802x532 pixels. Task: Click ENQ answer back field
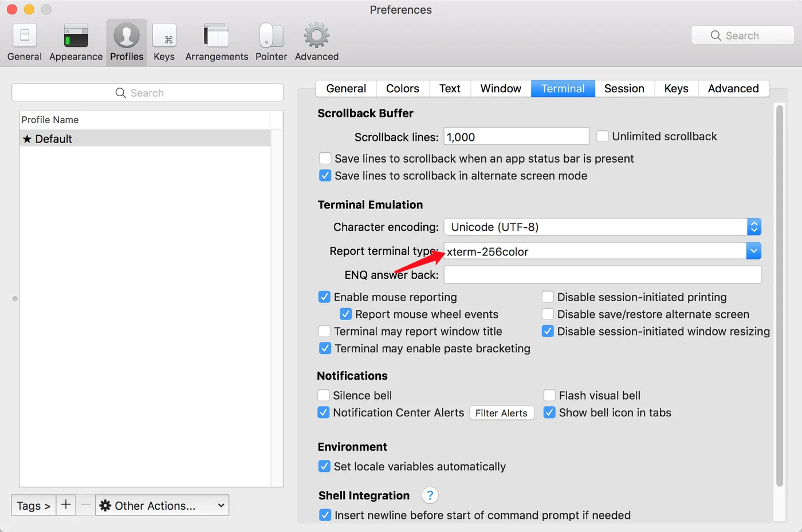click(x=603, y=274)
